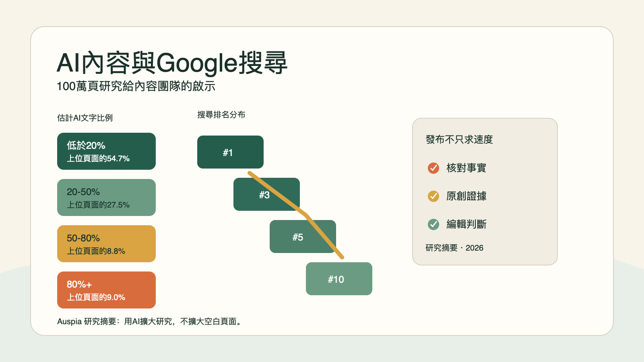
Task: Click the 編輯判斷 label
Action: point(466,224)
